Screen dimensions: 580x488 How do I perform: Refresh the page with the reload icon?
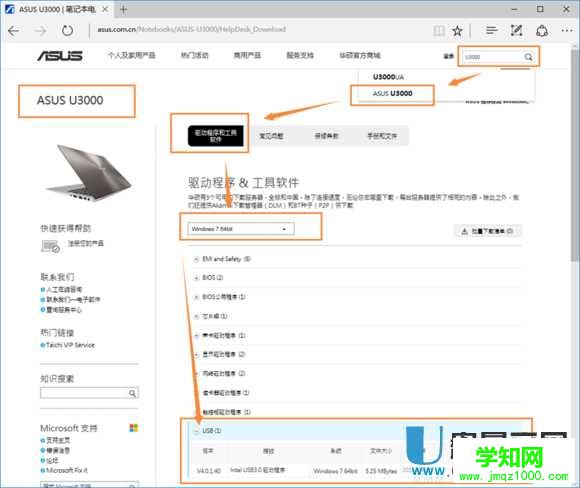67,30
